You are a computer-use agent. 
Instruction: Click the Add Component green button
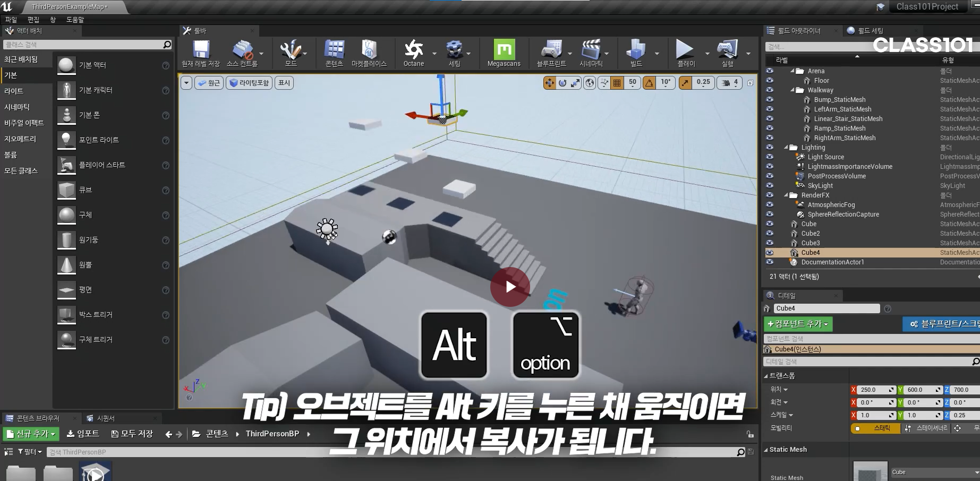pos(798,324)
